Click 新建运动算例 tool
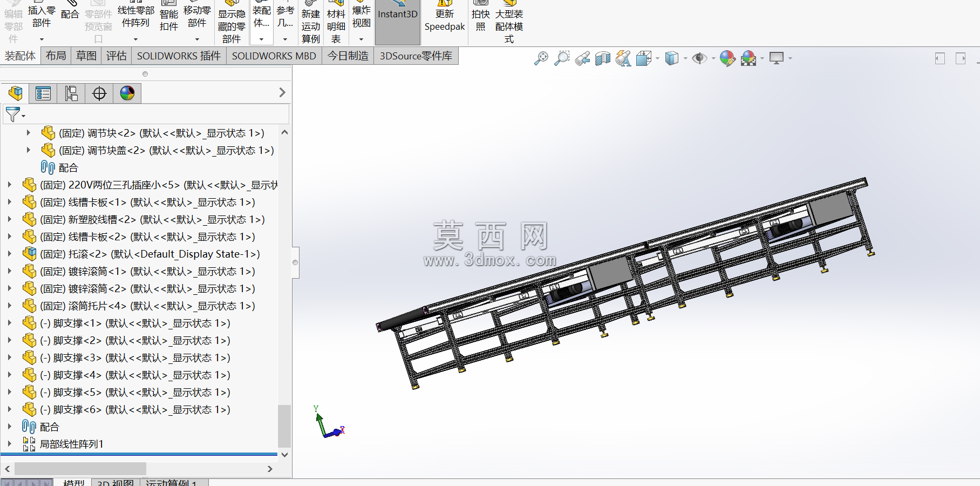Viewport: 980px width, 486px height. (311, 22)
